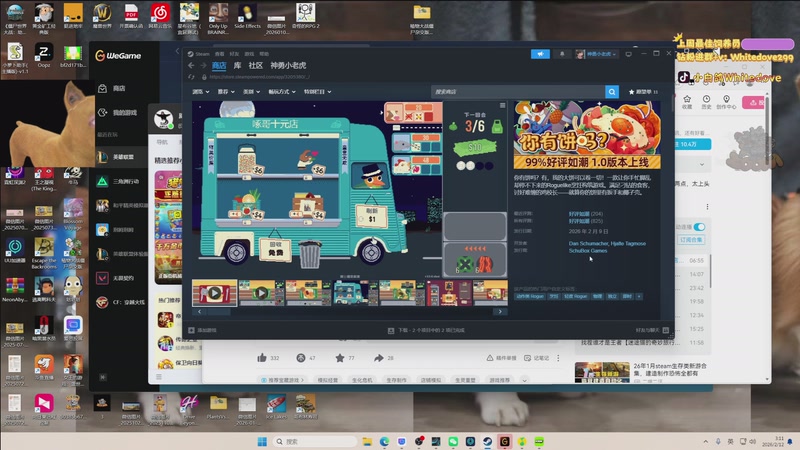Open the 好友与聊天 friends chat icon

click(x=665, y=330)
